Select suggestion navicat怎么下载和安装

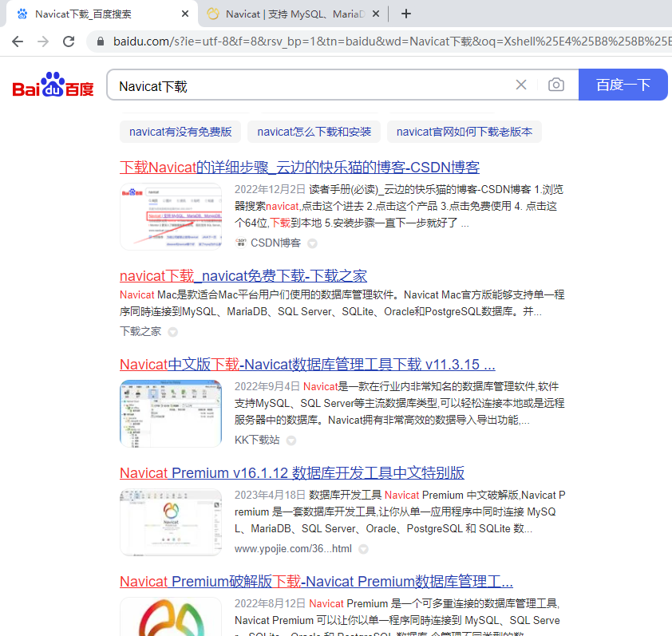pos(314,132)
